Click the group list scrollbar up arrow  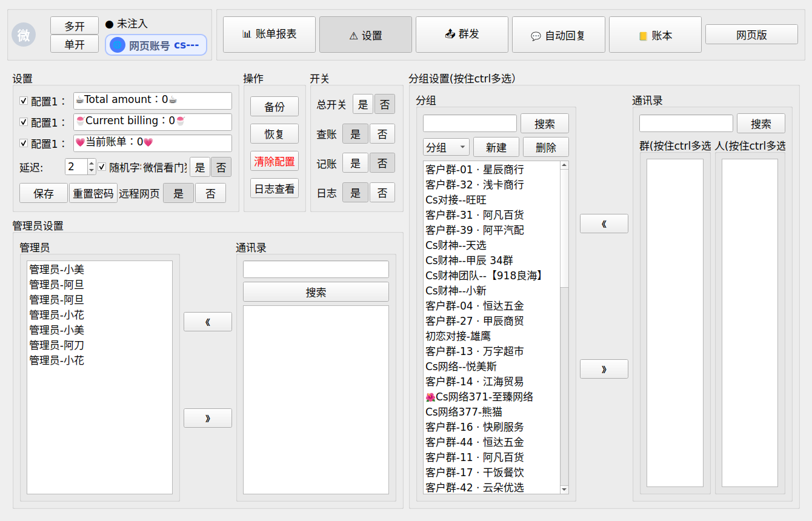pyautogui.click(x=564, y=165)
